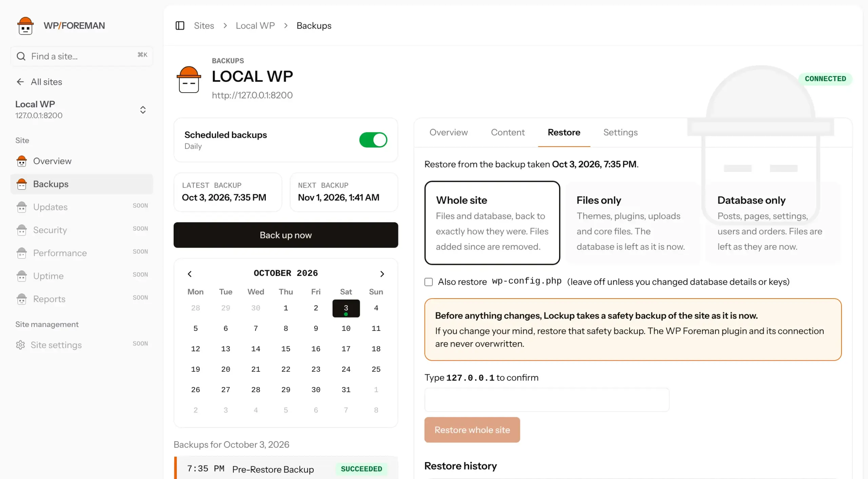Turn off Scheduled backups switch
The width and height of the screenshot is (868, 479).
coord(373,140)
